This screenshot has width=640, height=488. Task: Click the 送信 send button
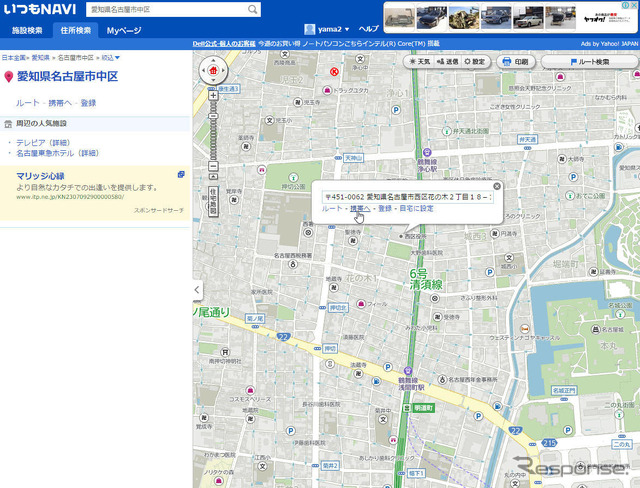click(x=447, y=62)
